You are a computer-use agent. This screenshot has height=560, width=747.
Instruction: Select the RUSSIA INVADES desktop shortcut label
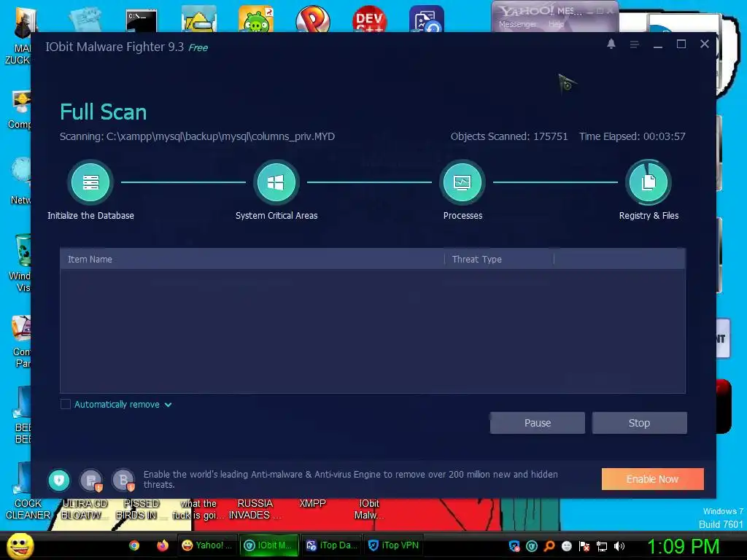pyautogui.click(x=255, y=509)
